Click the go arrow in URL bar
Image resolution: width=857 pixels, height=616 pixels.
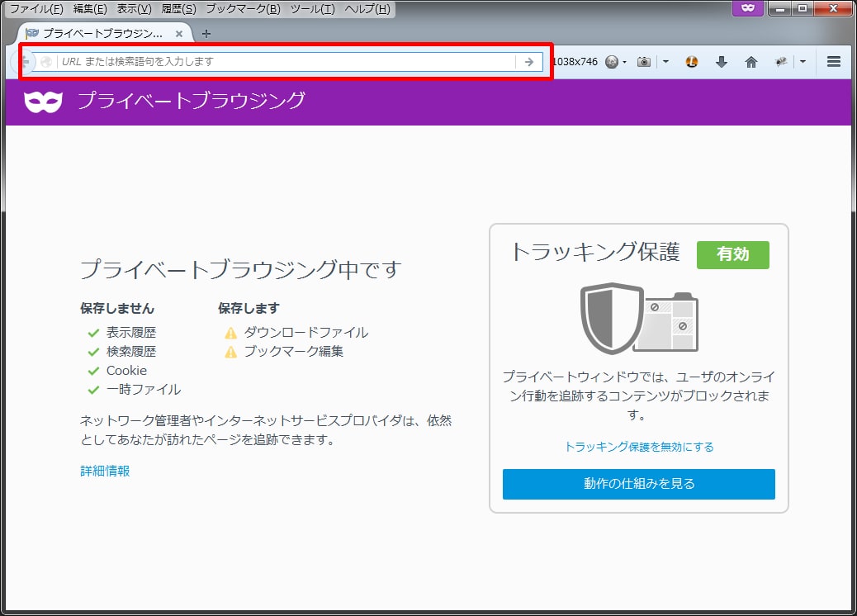[529, 62]
